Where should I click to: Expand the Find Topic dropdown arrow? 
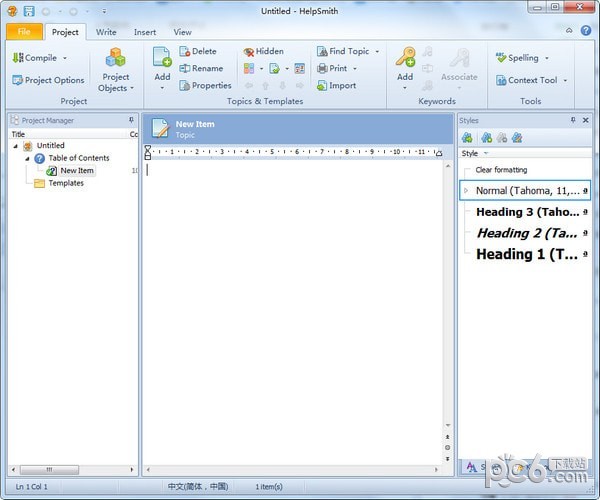coord(377,51)
